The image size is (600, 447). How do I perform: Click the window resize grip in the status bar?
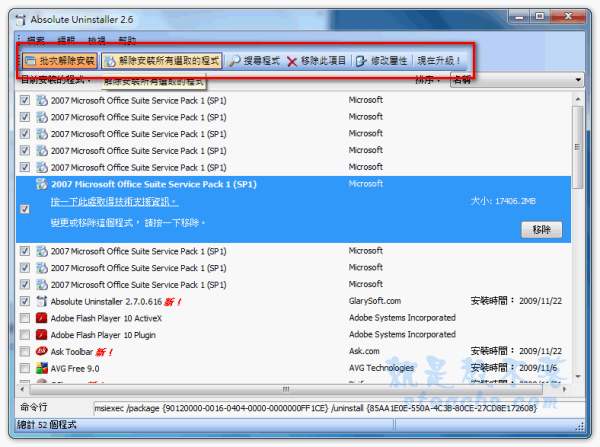tap(580, 426)
